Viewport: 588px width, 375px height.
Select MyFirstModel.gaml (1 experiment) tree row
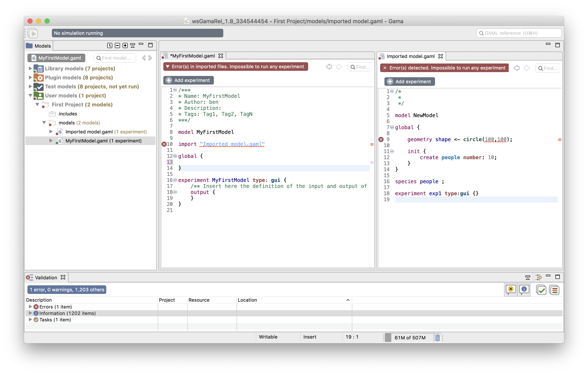90,141
